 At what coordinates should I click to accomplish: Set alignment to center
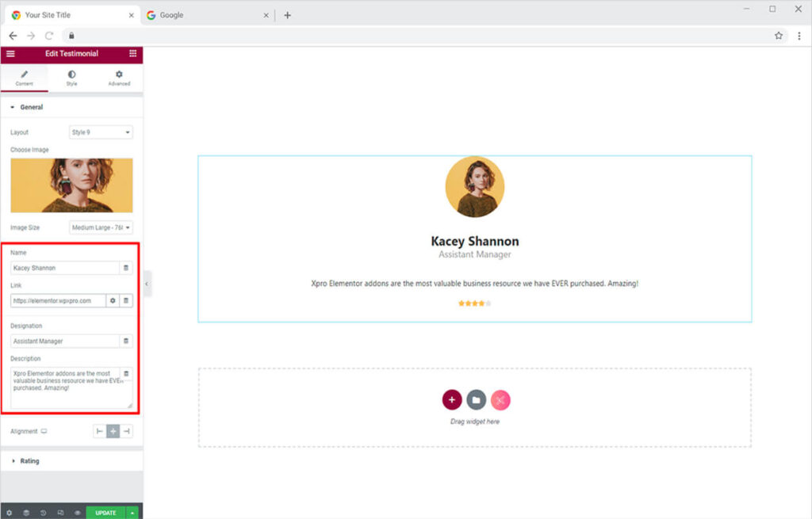tap(113, 432)
